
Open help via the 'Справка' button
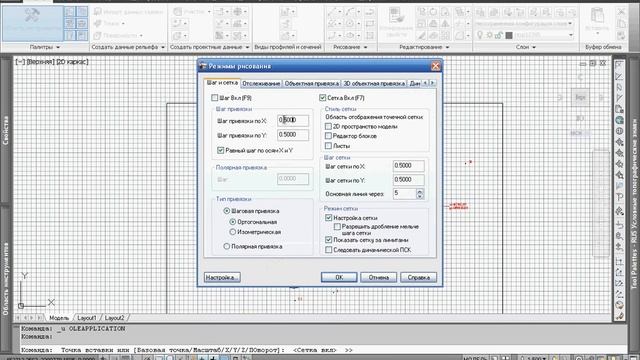(418, 278)
